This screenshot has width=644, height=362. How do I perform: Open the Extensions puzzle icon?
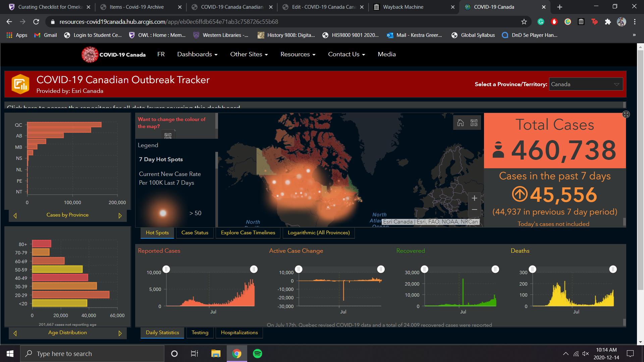[x=608, y=22]
